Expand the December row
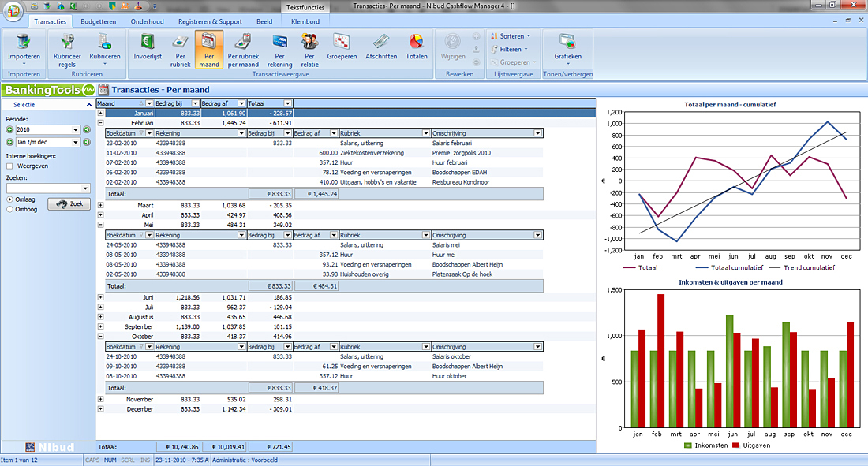Screen dimensions: 868x466 pos(100,409)
